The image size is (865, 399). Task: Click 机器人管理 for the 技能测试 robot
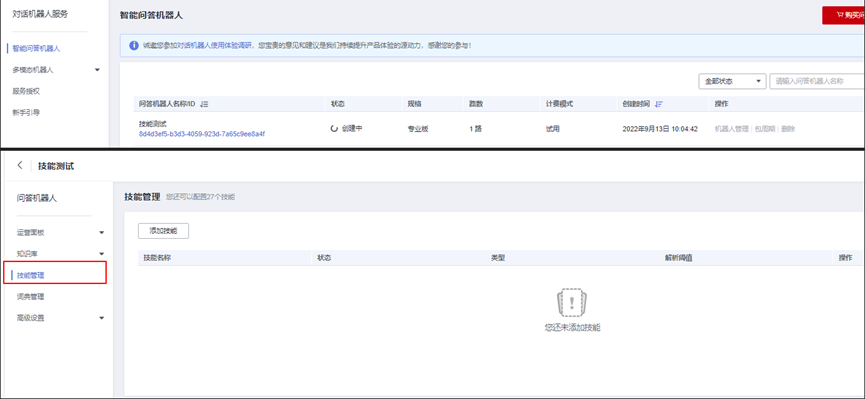731,129
